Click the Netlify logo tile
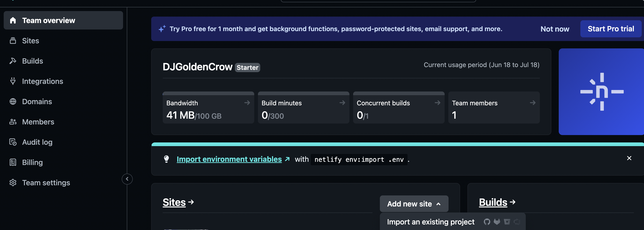644x230 pixels. (x=602, y=92)
